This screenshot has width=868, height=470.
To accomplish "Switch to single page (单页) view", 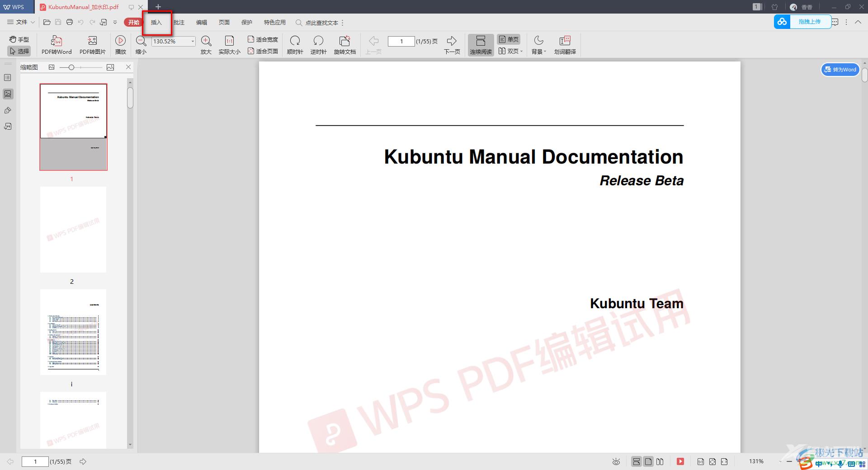I will (x=509, y=39).
